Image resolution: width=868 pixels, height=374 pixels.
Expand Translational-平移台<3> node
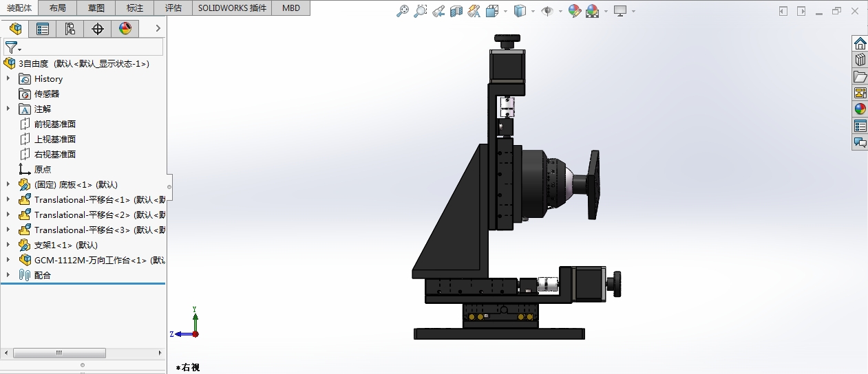pos(8,230)
